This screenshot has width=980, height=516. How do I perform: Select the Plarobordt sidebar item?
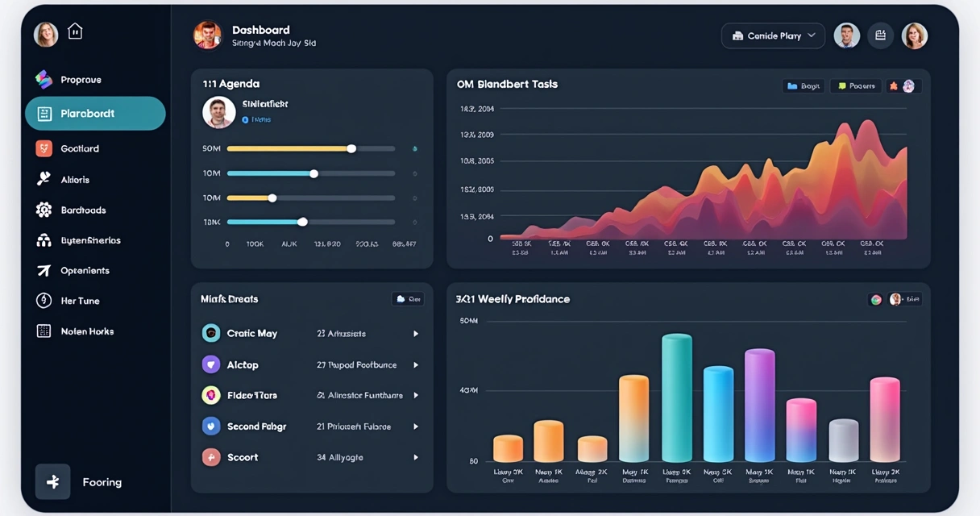coord(95,114)
